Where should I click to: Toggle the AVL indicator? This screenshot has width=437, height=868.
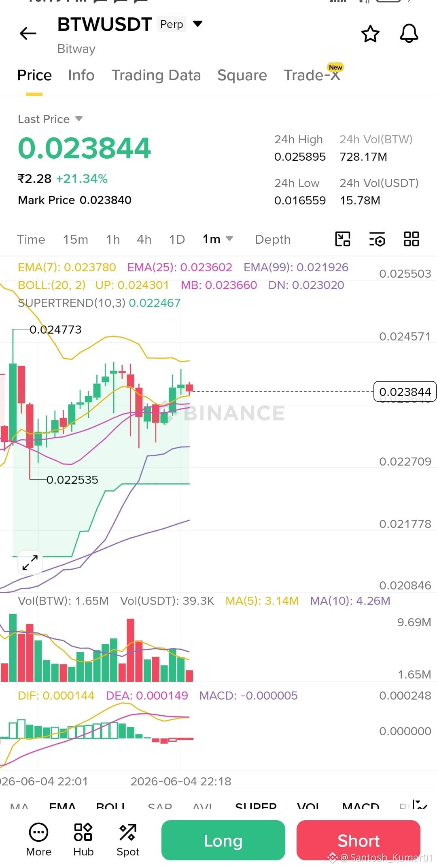click(x=202, y=806)
